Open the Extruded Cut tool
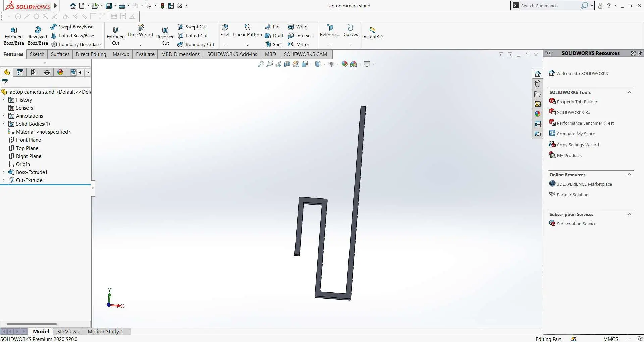This screenshot has height=342, width=644. pyautogui.click(x=116, y=36)
